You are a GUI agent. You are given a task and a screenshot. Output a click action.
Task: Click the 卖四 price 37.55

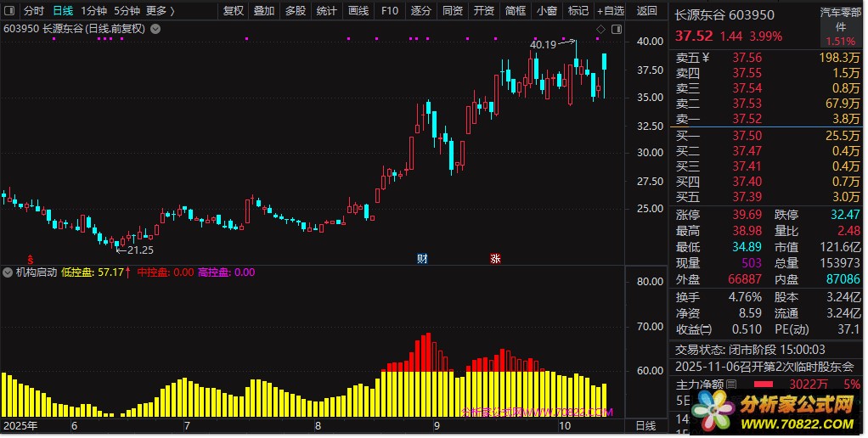pyautogui.click(x=747, y=73)
